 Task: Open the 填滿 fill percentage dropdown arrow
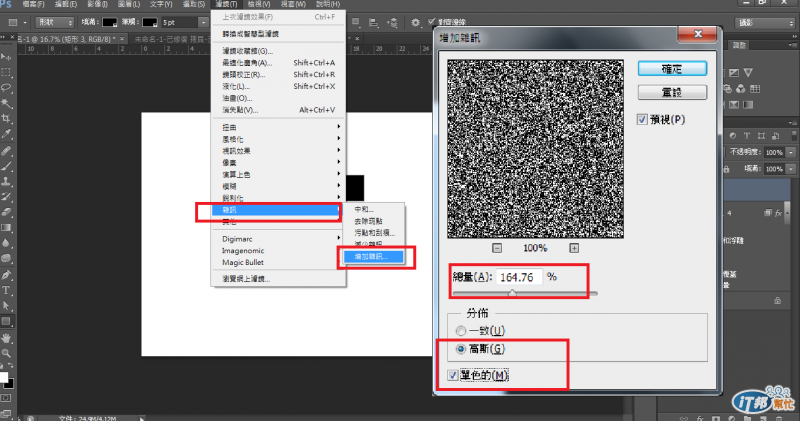coord(791,168)
